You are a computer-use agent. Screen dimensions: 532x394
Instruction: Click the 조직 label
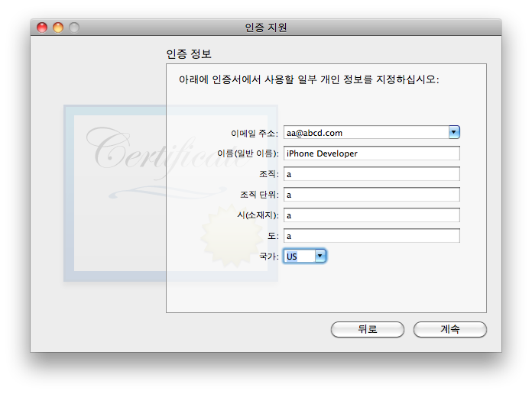point(269,174)
